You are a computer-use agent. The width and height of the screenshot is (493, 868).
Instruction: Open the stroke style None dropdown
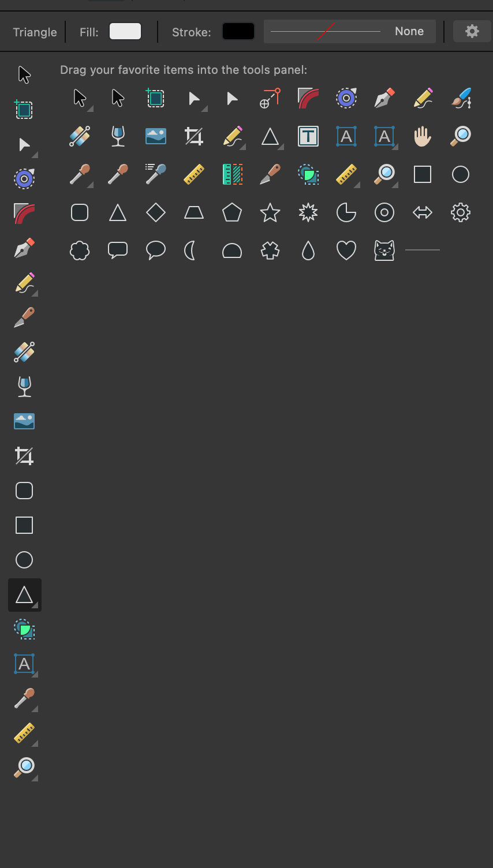[350, 31]
